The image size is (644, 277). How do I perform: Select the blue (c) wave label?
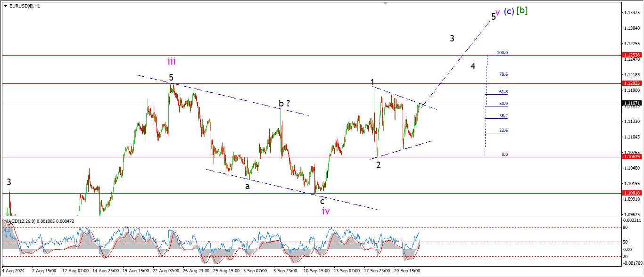pyautogui.click(x=509, y=11)
